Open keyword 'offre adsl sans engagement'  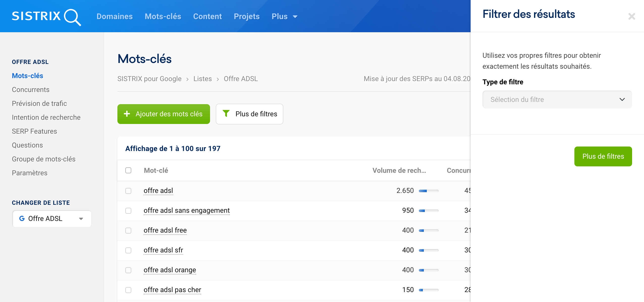pos(187,210)
